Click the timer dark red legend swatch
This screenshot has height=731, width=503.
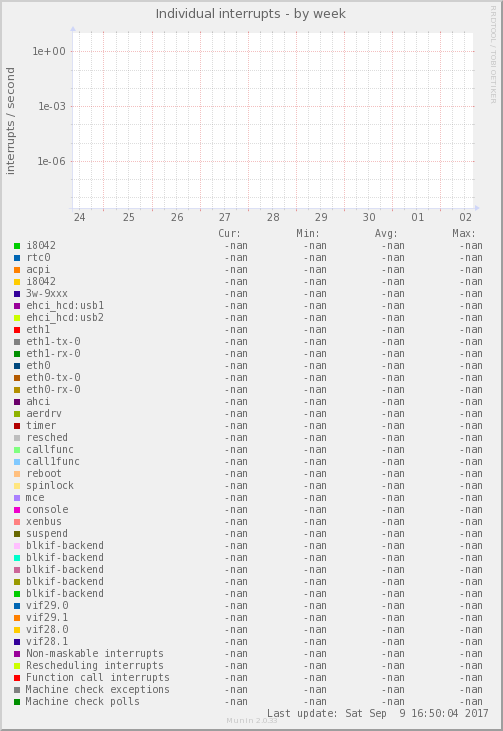(17, 426)
